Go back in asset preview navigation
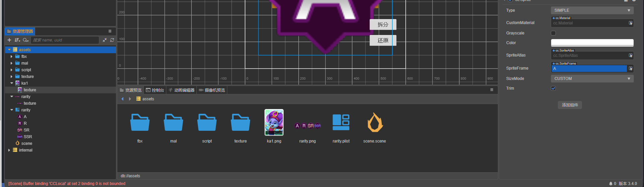Image resolution: width=644 pixels, height=187 pixels. click(122, 99)
